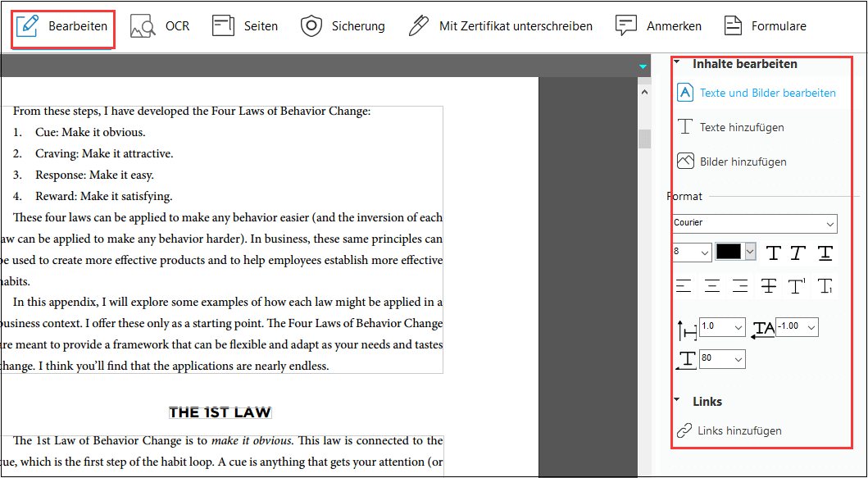Screen dimensions: 868x478
Task: Open the OCR tab
Action: (x=160, y=26)
